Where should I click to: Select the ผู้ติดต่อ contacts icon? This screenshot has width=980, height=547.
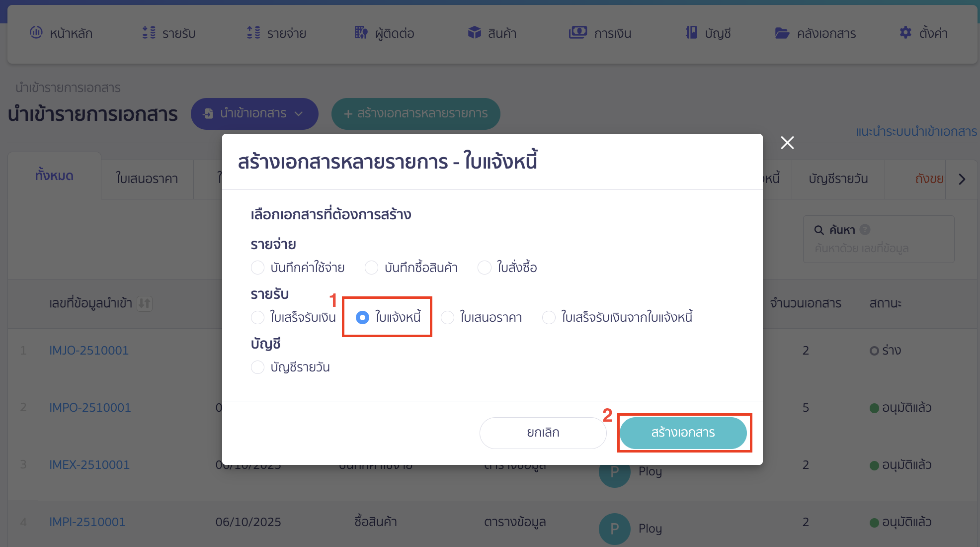[361, 33]
